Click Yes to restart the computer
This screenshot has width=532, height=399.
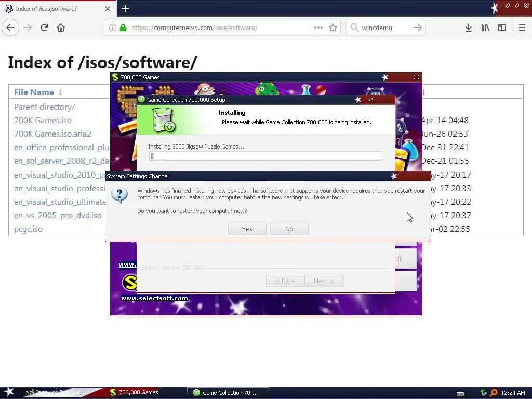[x=247, y=229]
